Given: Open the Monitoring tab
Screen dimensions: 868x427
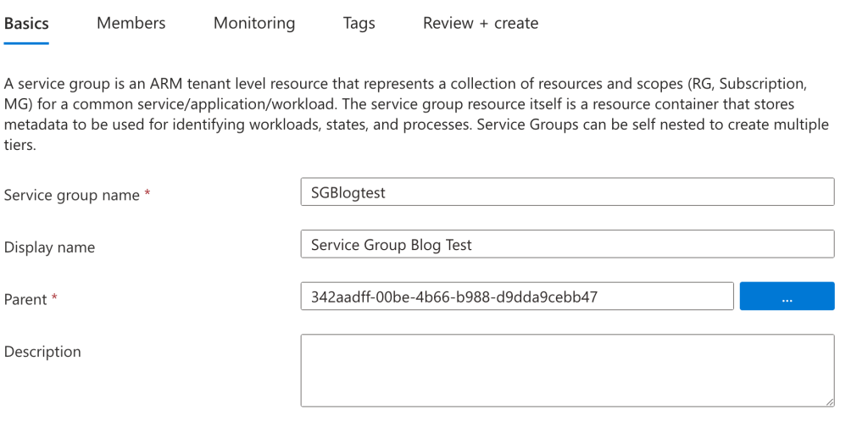Looking at the screenshot, I should coord(254,23).
